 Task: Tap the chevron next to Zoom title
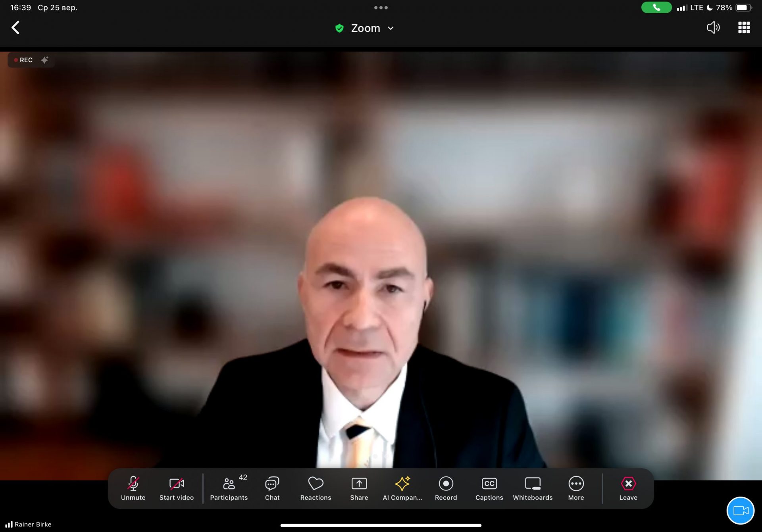coord(391,28)
